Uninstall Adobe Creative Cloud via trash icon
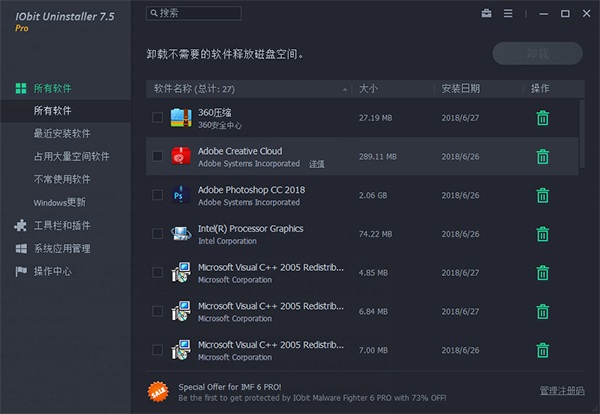 (x=543, y=156)
